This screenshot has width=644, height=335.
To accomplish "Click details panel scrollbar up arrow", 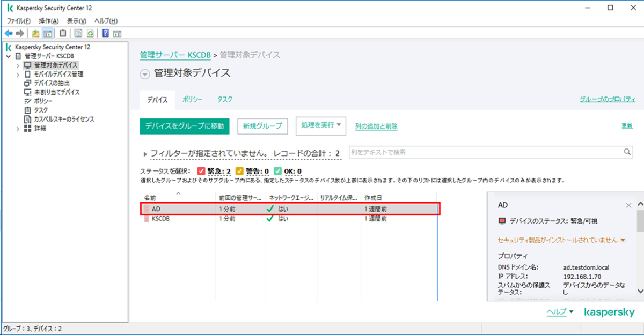I will (x=640, y=205).
